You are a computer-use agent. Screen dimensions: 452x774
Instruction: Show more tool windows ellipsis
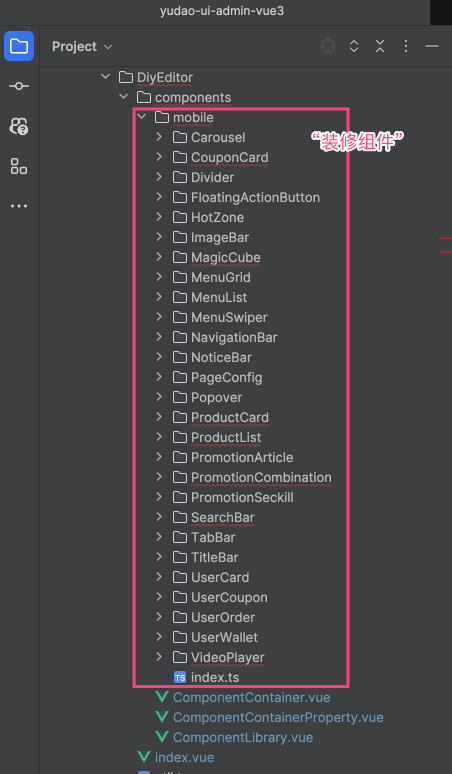19,206
